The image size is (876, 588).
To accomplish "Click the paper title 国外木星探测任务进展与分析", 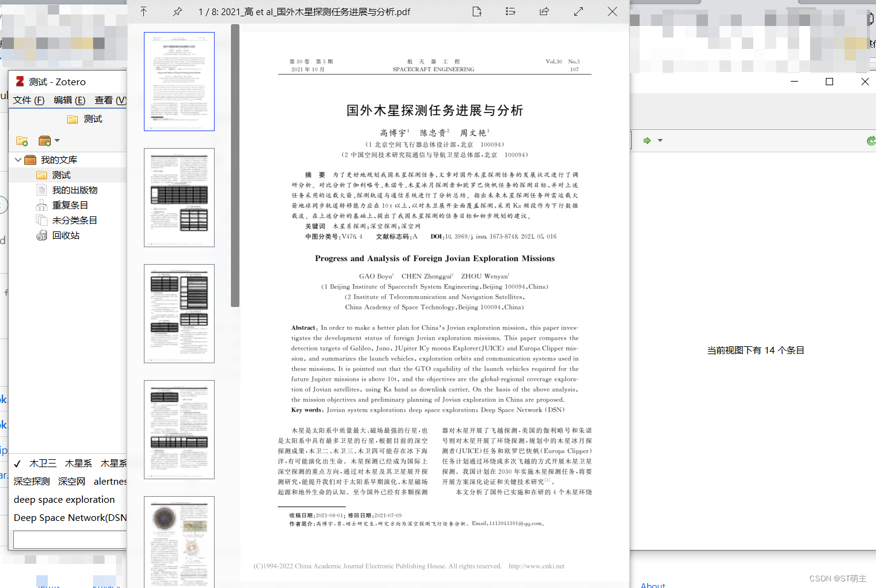I will click(x=435, y=111).
